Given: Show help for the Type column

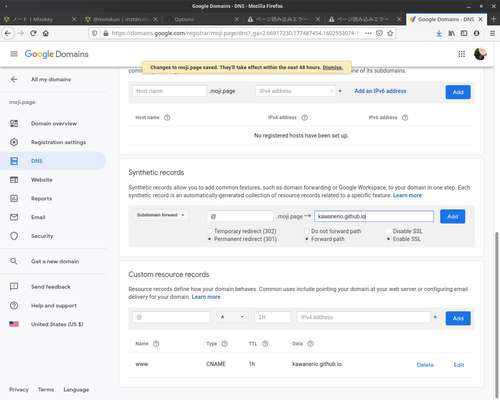Looking at the screenshot, I should (x=225, y=344).
